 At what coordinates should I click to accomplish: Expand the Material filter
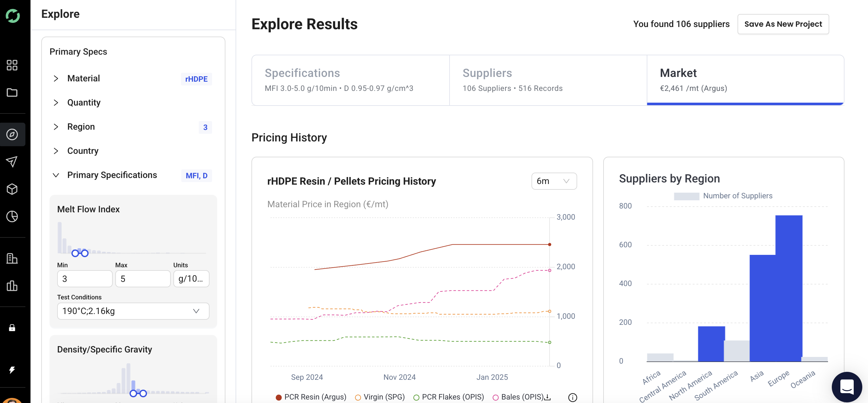click(56, 79)
